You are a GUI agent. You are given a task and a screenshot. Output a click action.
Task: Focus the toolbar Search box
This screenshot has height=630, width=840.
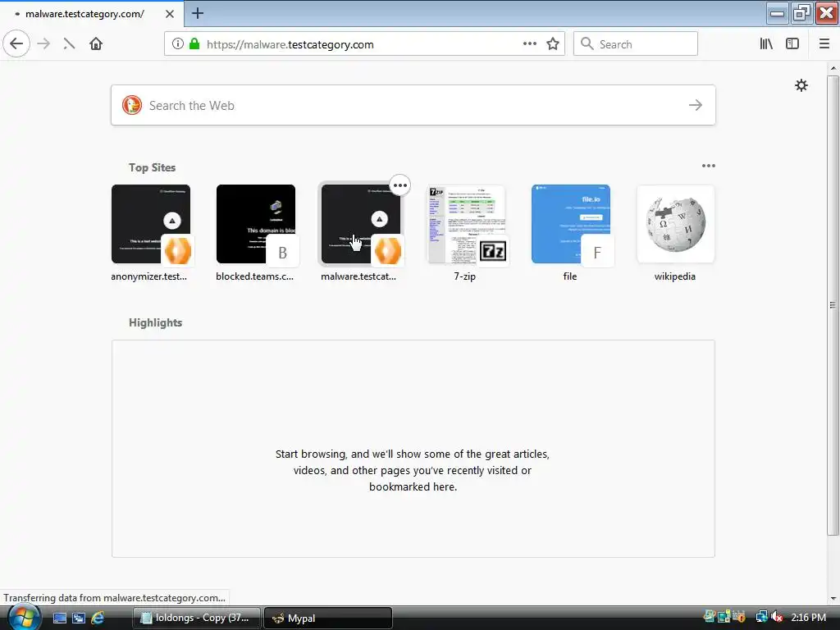(636, 44)
